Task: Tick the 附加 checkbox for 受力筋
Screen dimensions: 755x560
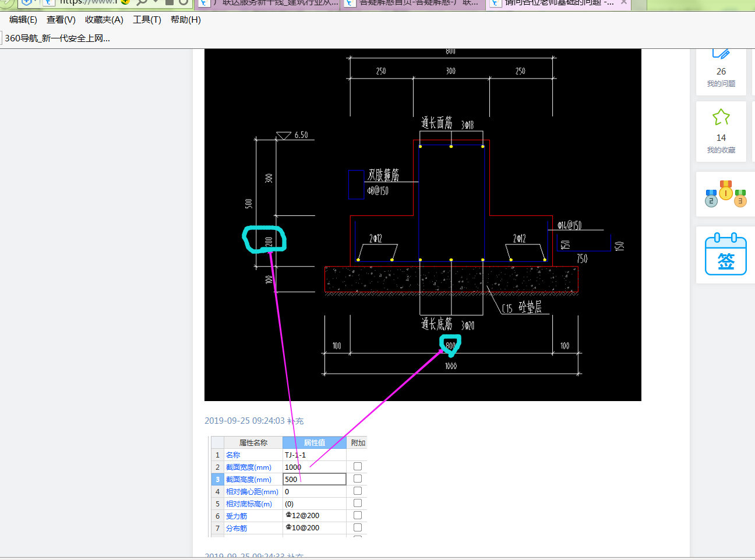Action: (358, 515)
